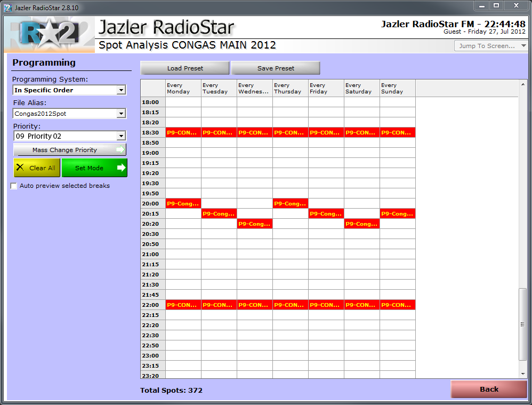The width and height of the screenshot is (532, 405).
Task: Open the Jump To Screen dropdown
Action: 490,45
